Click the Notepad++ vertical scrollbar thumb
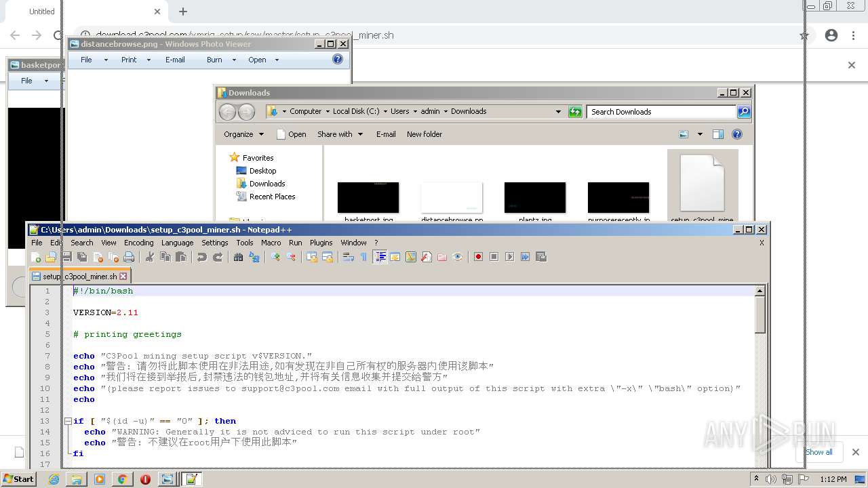The height and width of the screenshot is (488, 868). (x=760, y=315)
